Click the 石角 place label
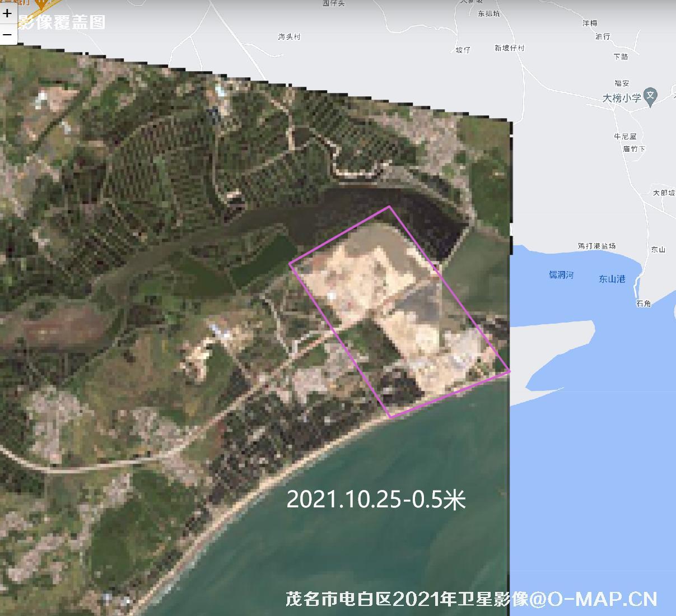Screen dimensions: 676x616 644,304
